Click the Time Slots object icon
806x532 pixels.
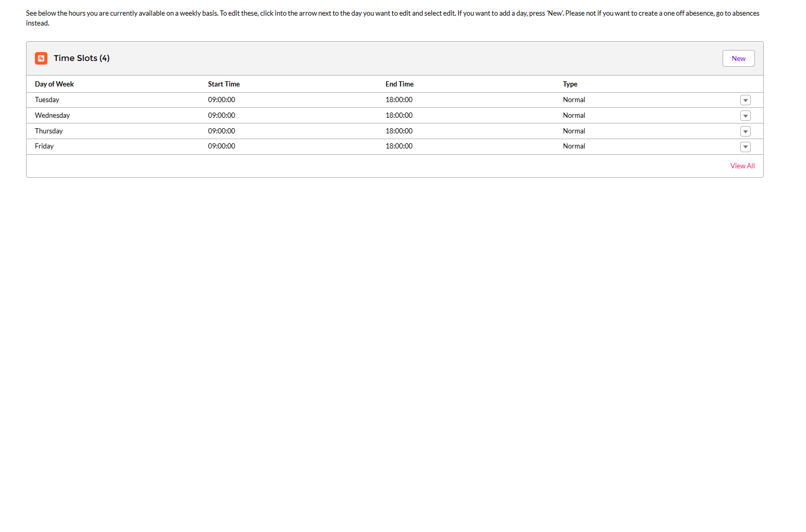41,58
